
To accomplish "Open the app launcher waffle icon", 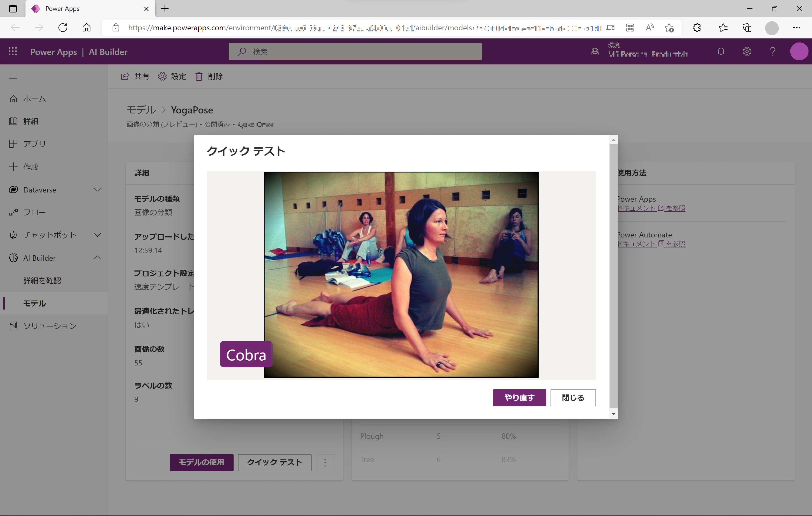I will coord(13,52).
